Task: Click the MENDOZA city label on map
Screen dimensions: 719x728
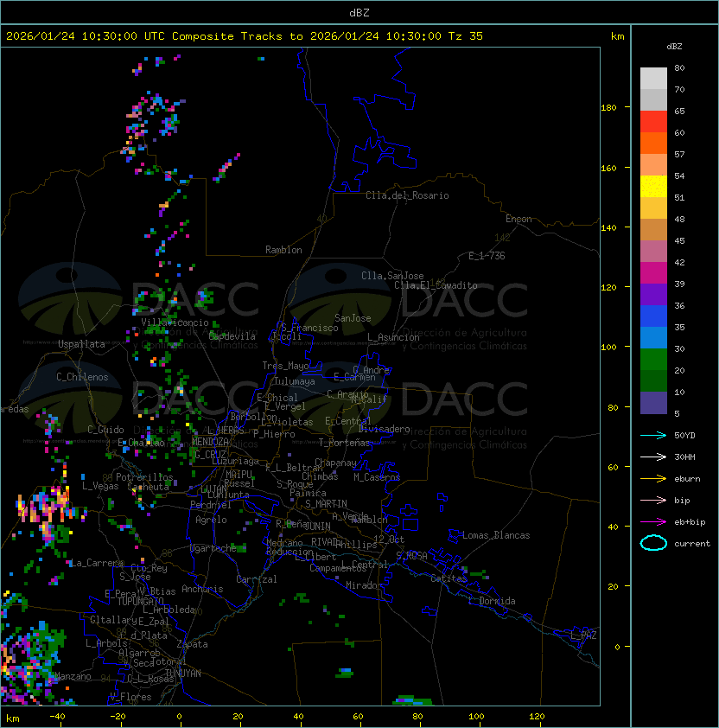Action: pos(211,442)
